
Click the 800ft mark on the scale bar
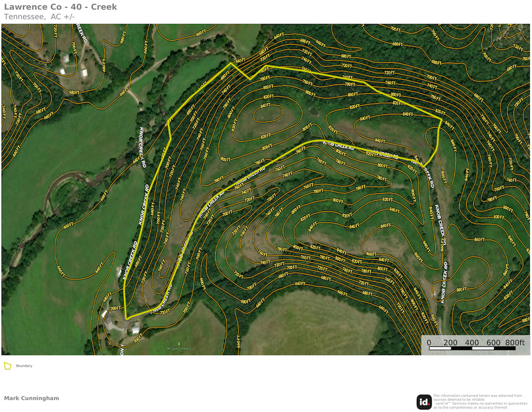[516, 342]
